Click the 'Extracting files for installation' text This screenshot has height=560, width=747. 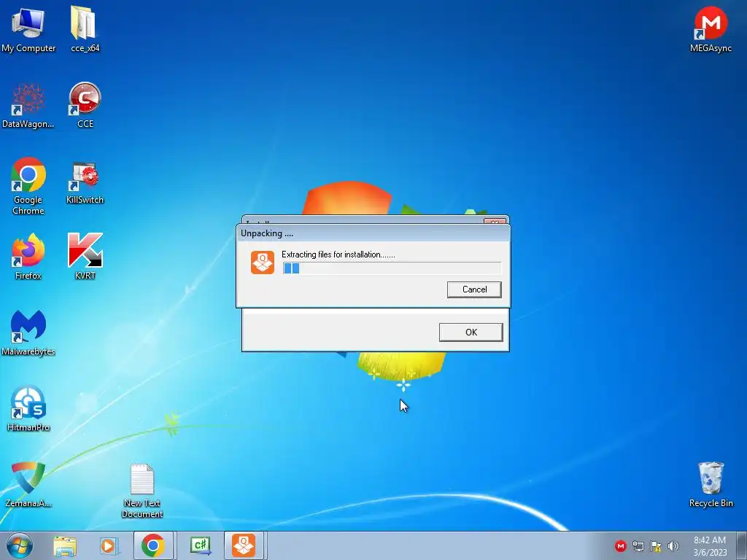(x=338, y=254)
